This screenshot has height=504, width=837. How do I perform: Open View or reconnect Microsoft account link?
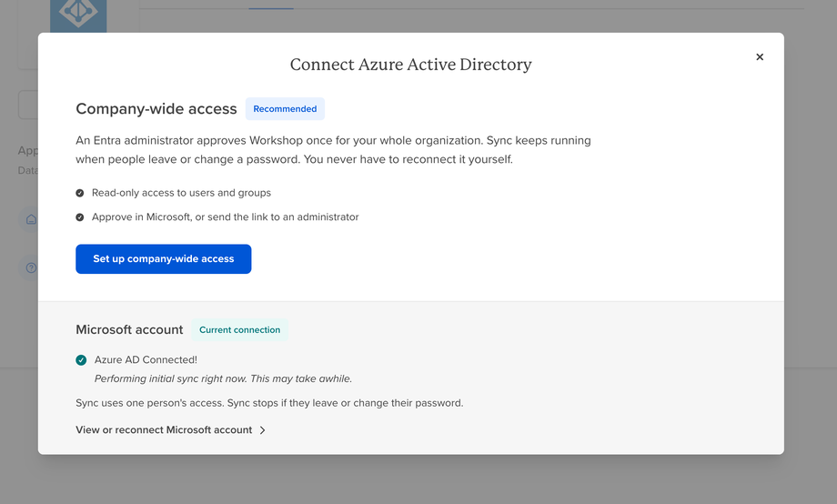(164, 430)
